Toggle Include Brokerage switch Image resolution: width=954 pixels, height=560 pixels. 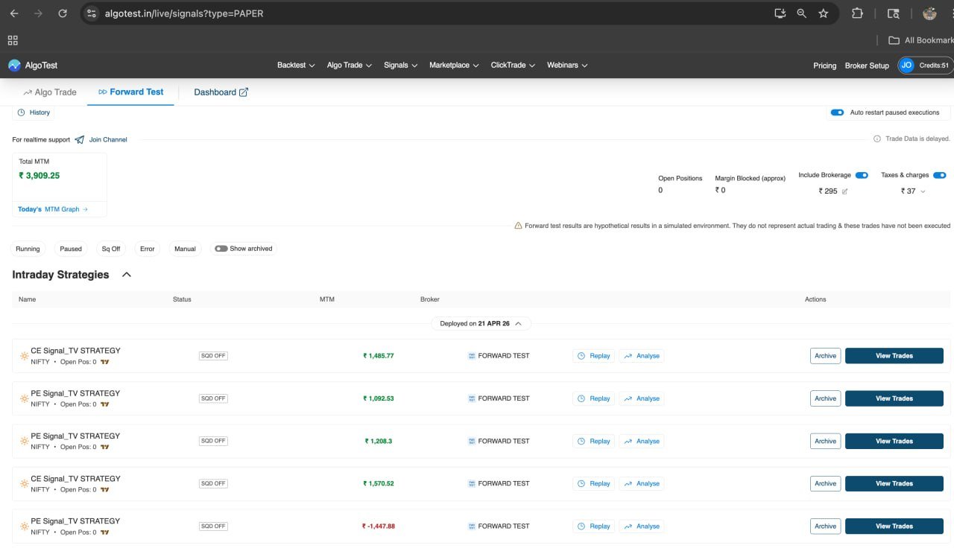point(862,176)
